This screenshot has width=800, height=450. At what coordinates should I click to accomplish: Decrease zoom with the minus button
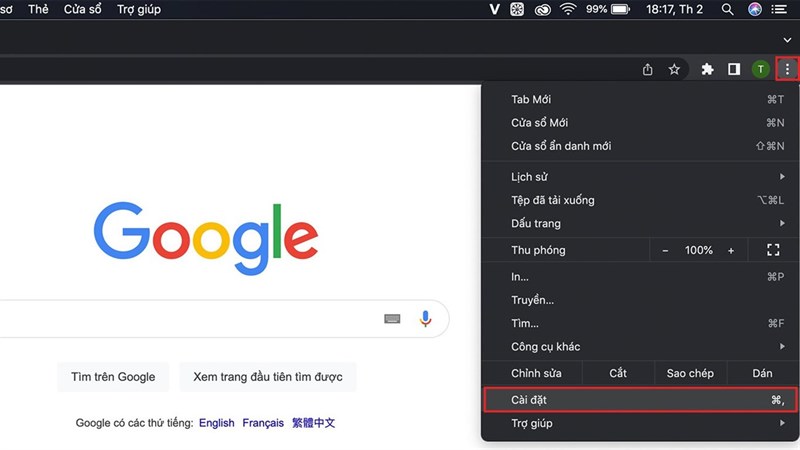coord(665,250)
